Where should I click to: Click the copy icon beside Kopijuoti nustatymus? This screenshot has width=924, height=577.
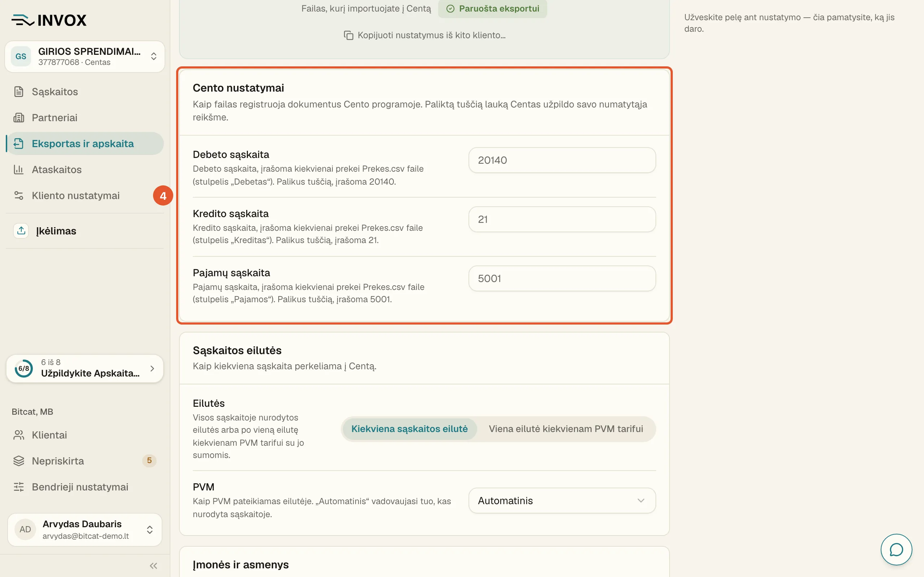(348, 35)
